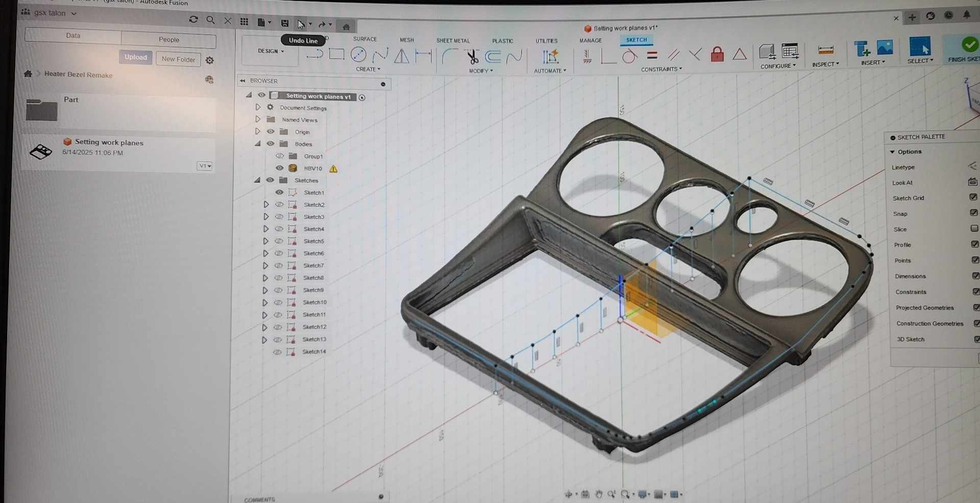The image size is (980, 503).
Task: Toggle the Profile checkbox
Action: [974, 244]
